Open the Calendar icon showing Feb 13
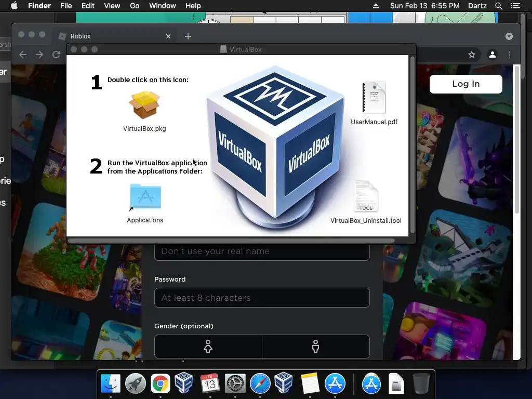532x399 pixels. coord(210,383)
